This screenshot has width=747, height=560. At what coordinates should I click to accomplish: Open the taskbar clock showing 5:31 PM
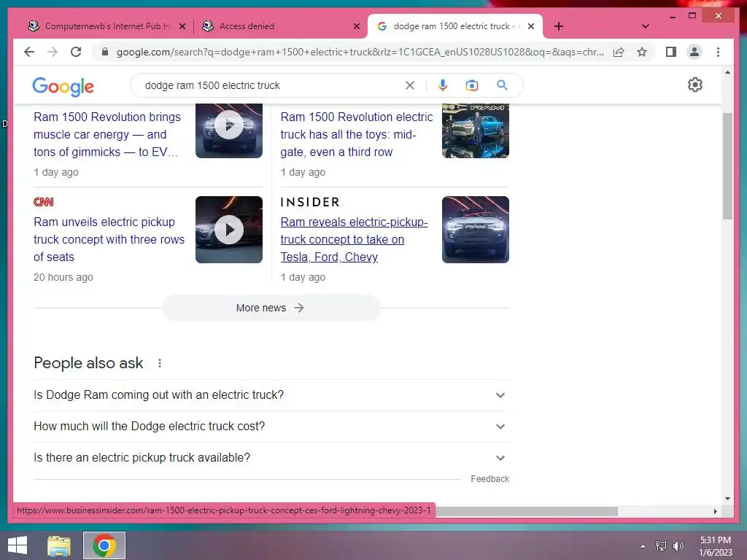[x=715, y=545]
